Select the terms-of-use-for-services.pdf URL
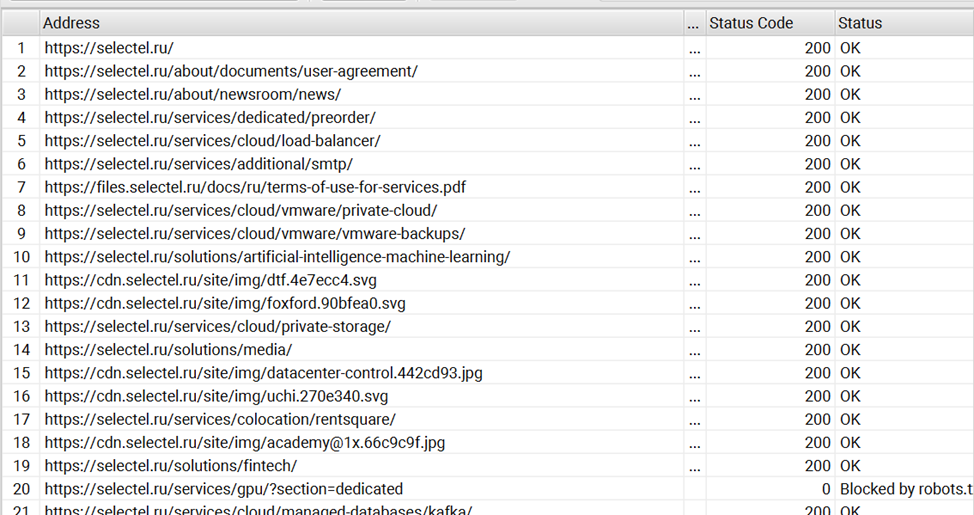 point(255,187)
